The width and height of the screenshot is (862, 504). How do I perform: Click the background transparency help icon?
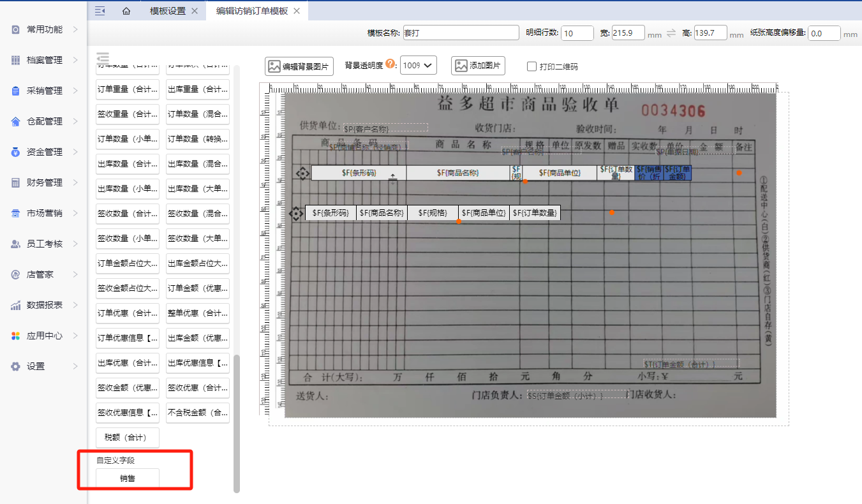[x=390, y=64]
